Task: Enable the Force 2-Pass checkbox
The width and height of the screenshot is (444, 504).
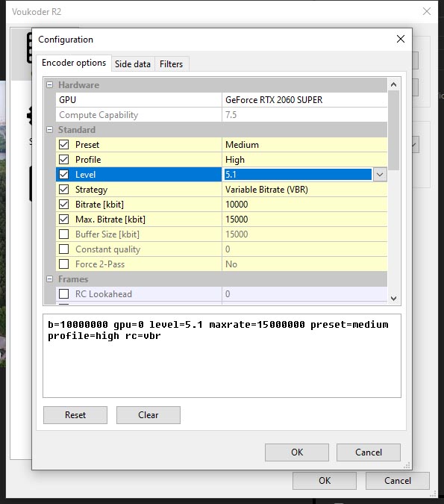Action: click(64, 264)
